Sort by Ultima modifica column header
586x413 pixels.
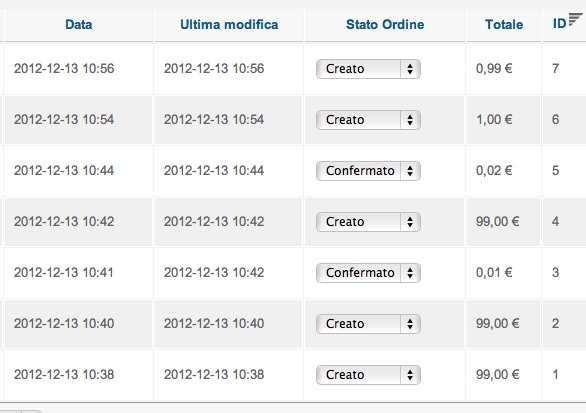pyautogui.click(x=229, y=25)
